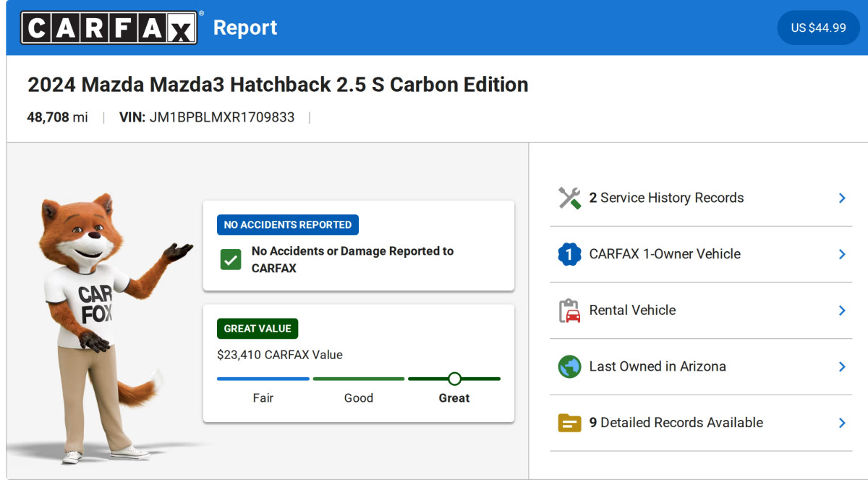Expand Service History Records chevron
Image resolution: width=868 pixels, height=480 pixels.
point(842,198)
